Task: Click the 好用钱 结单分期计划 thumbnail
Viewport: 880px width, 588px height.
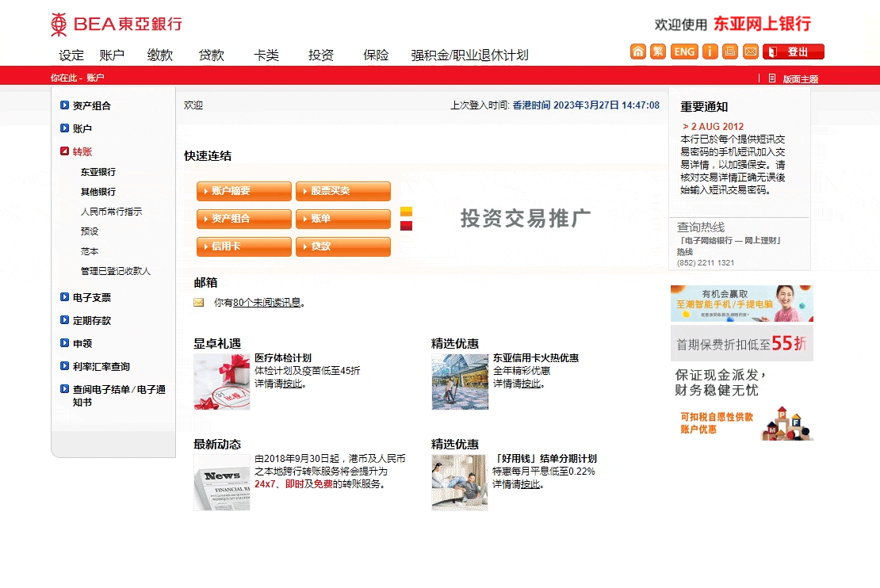Action: (x=460, y=483)
